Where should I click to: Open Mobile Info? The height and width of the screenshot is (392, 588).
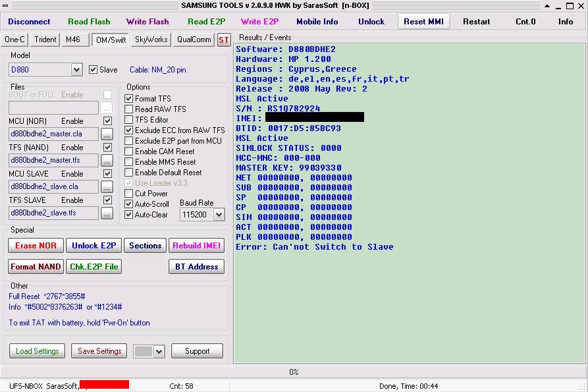point(317,22)
